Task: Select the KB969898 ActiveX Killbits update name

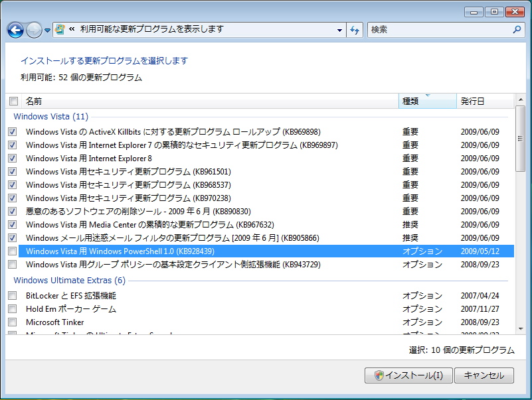Action: pos(173,131)
